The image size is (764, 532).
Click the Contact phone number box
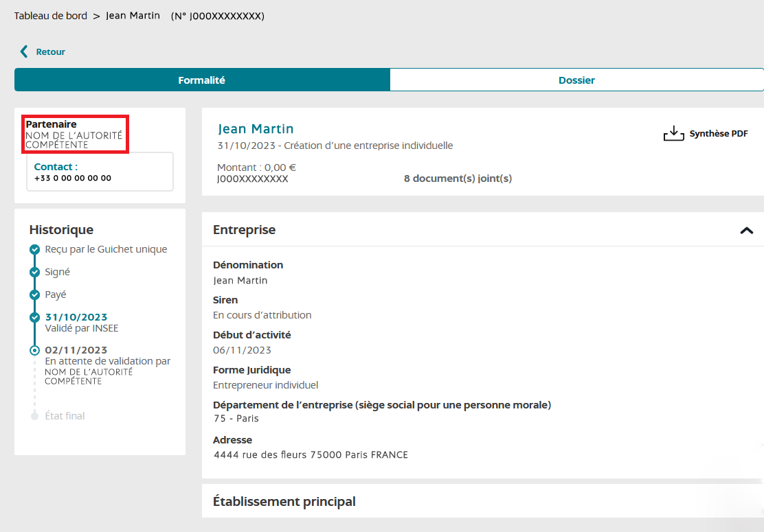[100, 172]
